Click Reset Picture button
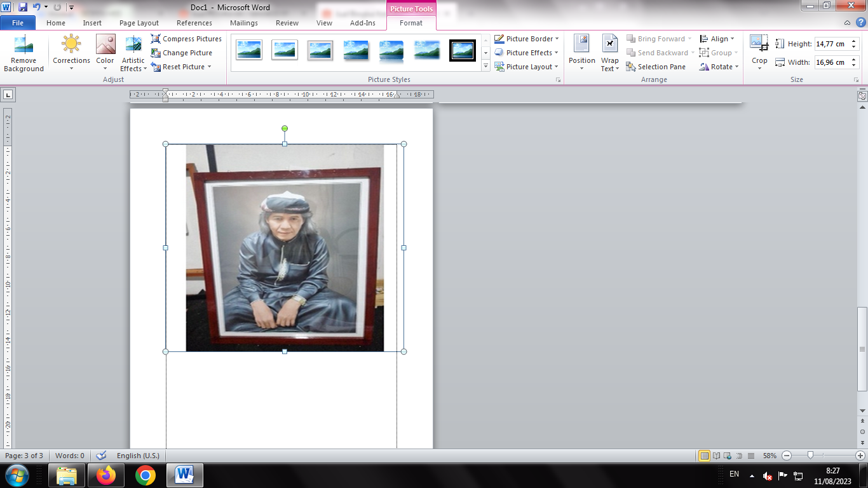 tap(178, 67)
